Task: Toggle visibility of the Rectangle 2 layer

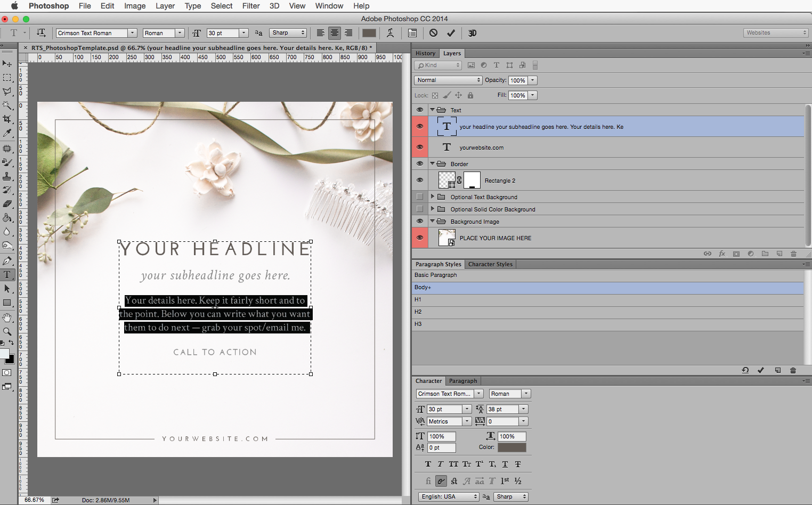Action: coord(420,180)
